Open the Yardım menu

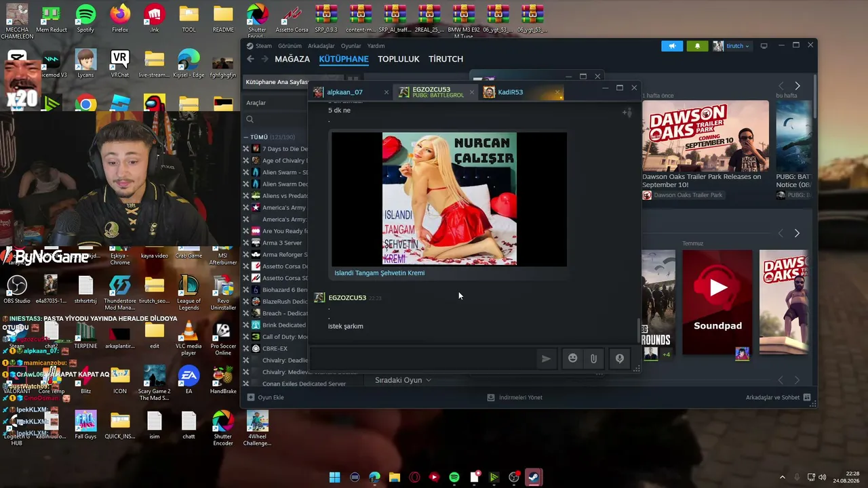pos(376,46)
